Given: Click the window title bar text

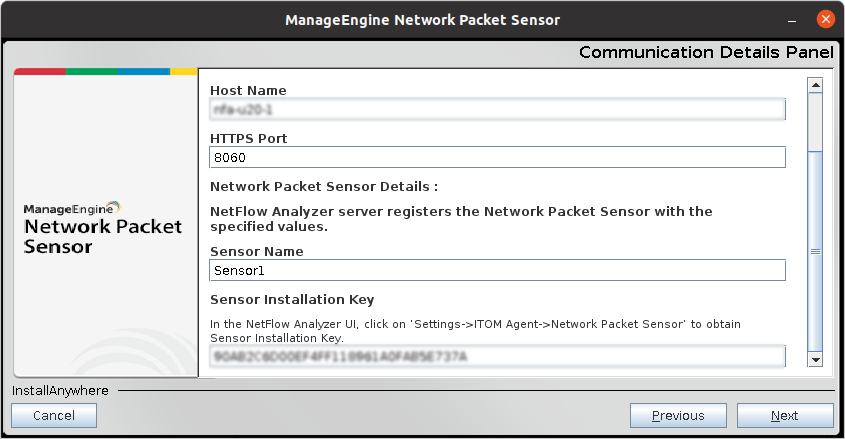Looking at the screenshot, I should point(422,20).
